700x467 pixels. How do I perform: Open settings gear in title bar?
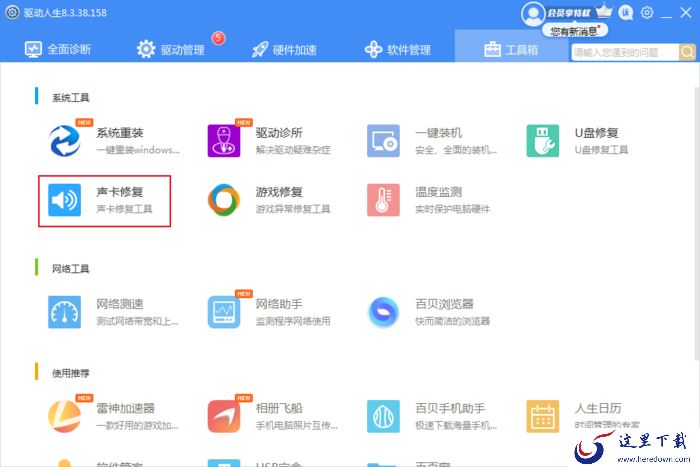click(x=647, y=13)
